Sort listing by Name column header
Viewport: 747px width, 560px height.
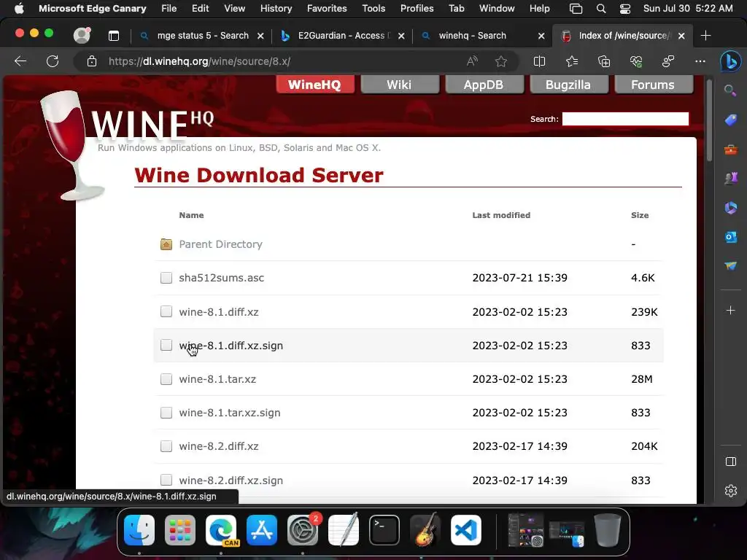pyautogui.click(x=192, y=215)
